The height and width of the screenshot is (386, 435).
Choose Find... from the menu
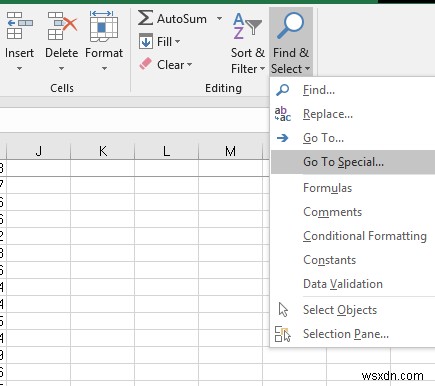pos(353,90)
